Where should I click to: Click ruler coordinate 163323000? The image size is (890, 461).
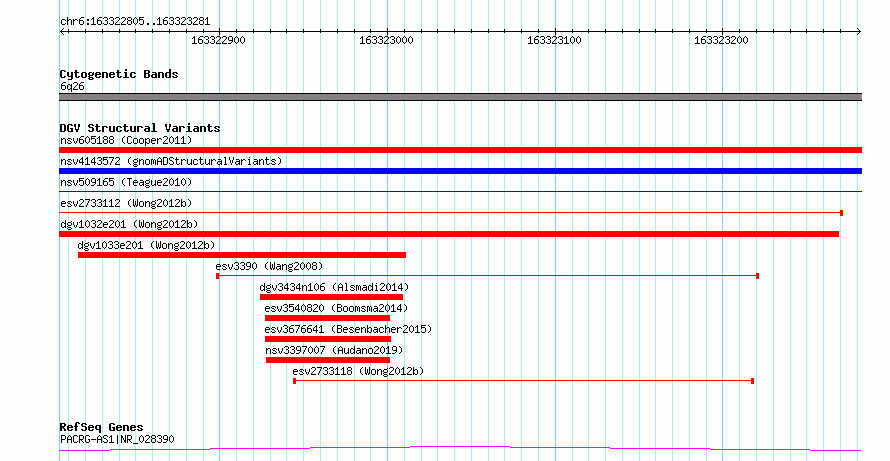tap(387, 40)
